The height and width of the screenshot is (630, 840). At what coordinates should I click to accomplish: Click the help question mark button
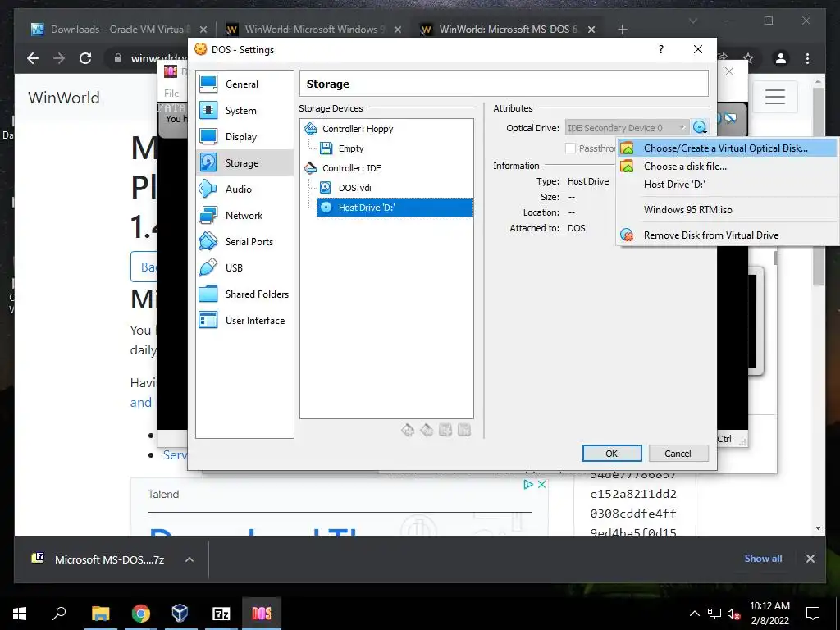click(x=661, y=49)
